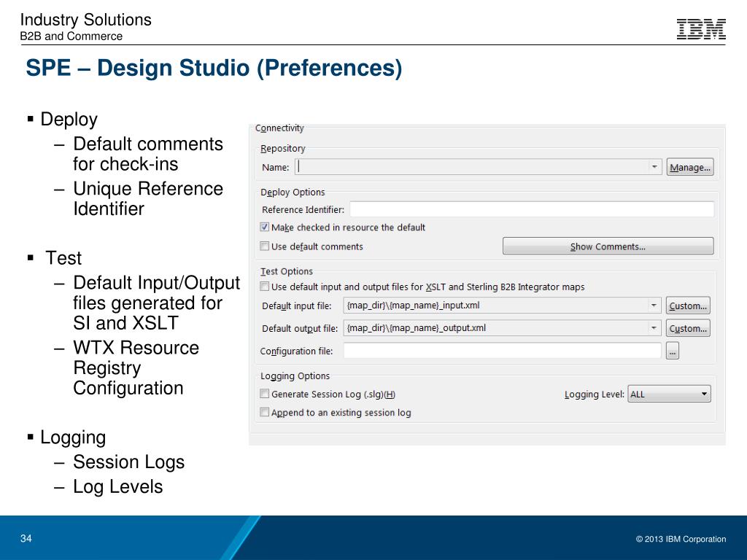Viewport: 747px width, 560px height.
Task: Expand the Default output file dropdown
Action: 654,327
